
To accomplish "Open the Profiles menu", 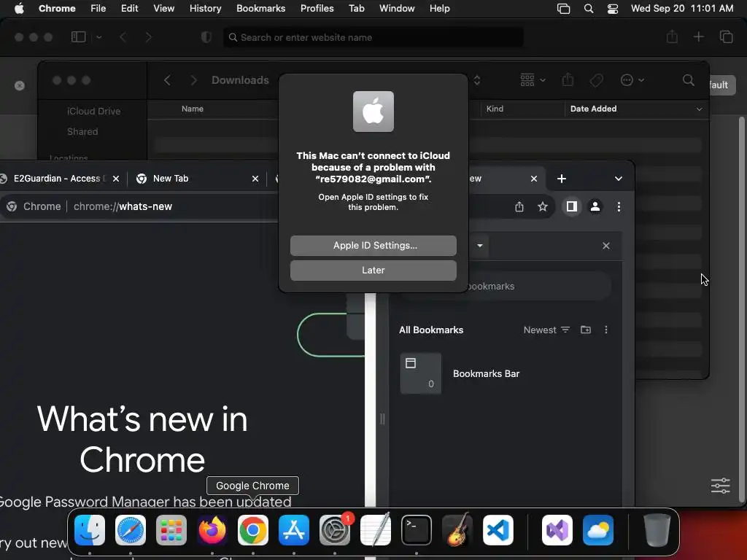I will click(317, 9).
